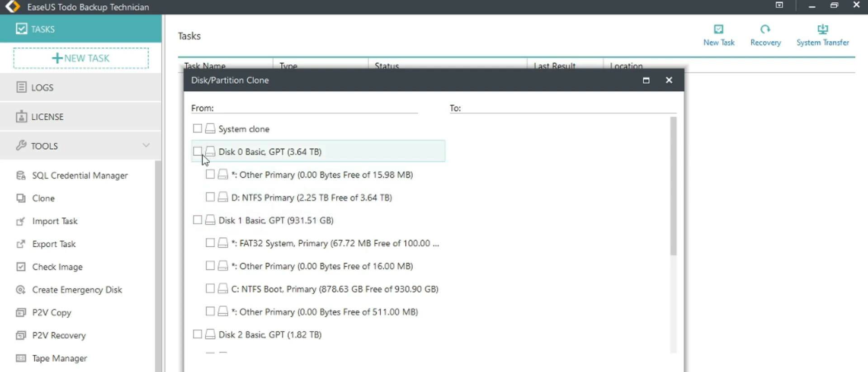This screenshot has height=372, width=868.
Task: Tick the FAT32 System Primary partition checkbox
Action: coord(210,243)
